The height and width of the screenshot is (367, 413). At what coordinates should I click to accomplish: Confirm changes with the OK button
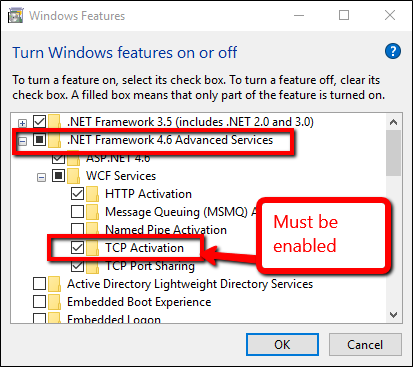point(282,344)
